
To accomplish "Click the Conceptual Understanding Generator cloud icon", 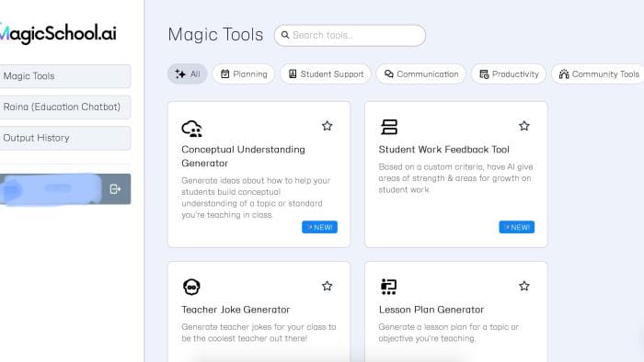I will coord(191,128).
